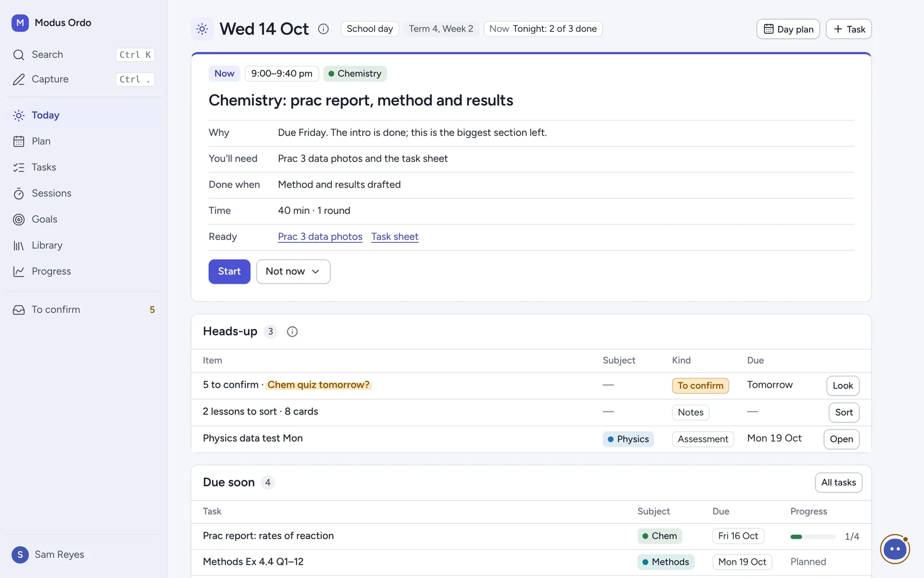Open the assistant chat bubble icon
This screenshot has width=924, height=578.
(x=895, y=549)
